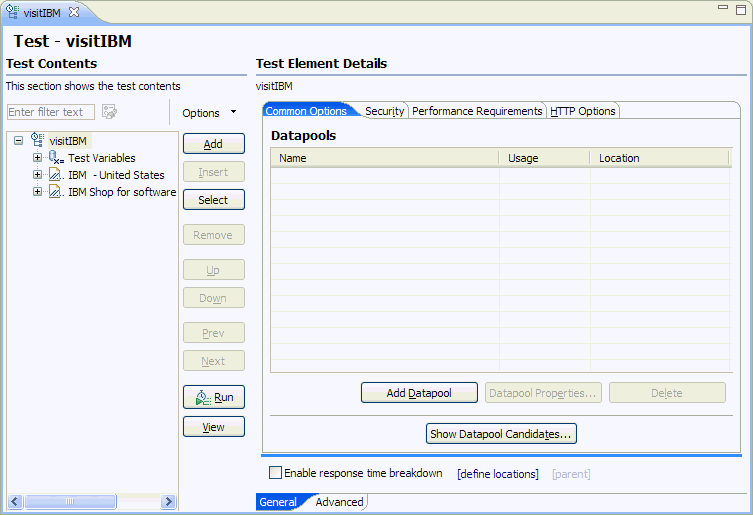Click Show Datapool Candidates button
Viewport: 753px width, 515px height.
pos(501,433)
